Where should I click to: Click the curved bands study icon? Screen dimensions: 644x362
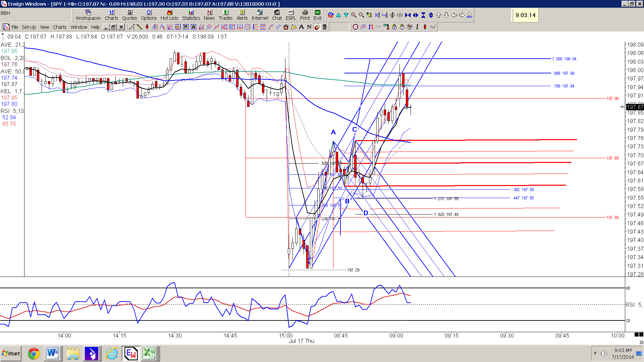tap(363, 27)
